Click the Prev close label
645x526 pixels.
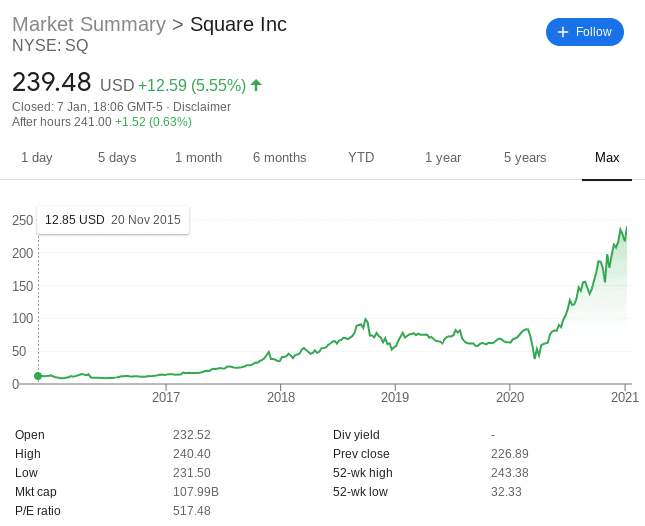[361, 454]
